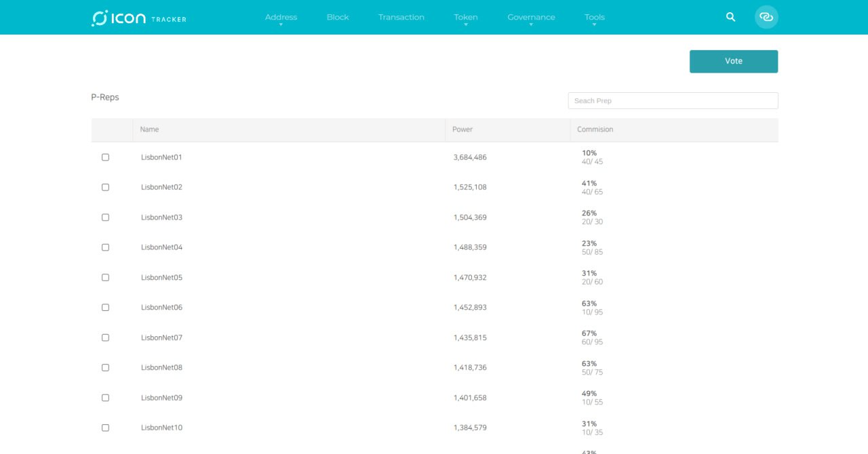This screenshot has height=454, width=868.
Task: Click the wallet connect link icon
Action: (766, 17)
